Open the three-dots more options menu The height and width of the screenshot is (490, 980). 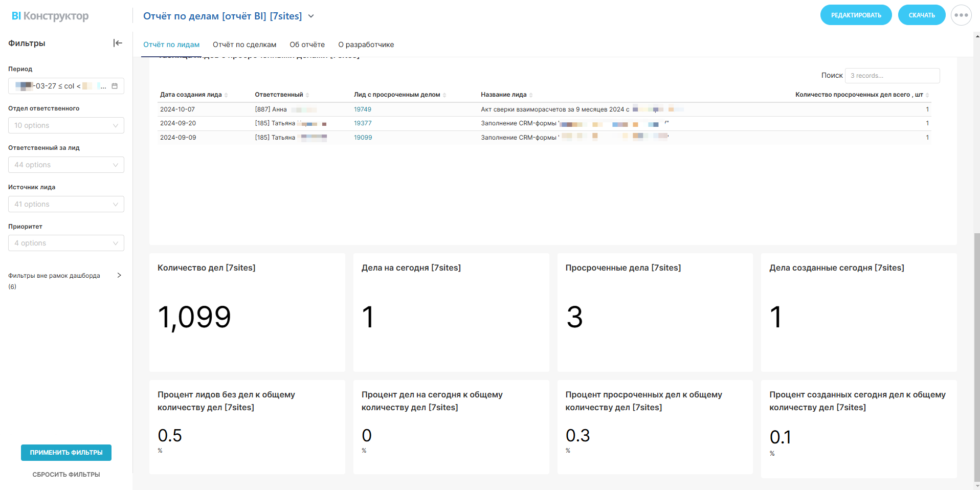(961, 15)
